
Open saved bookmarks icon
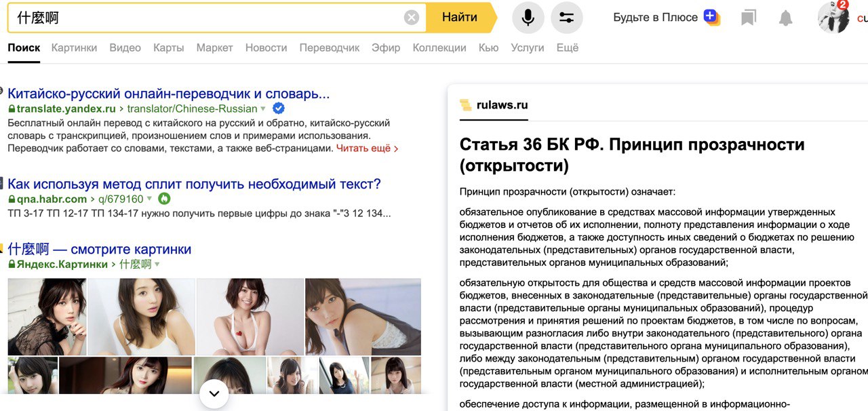point(749,18)
